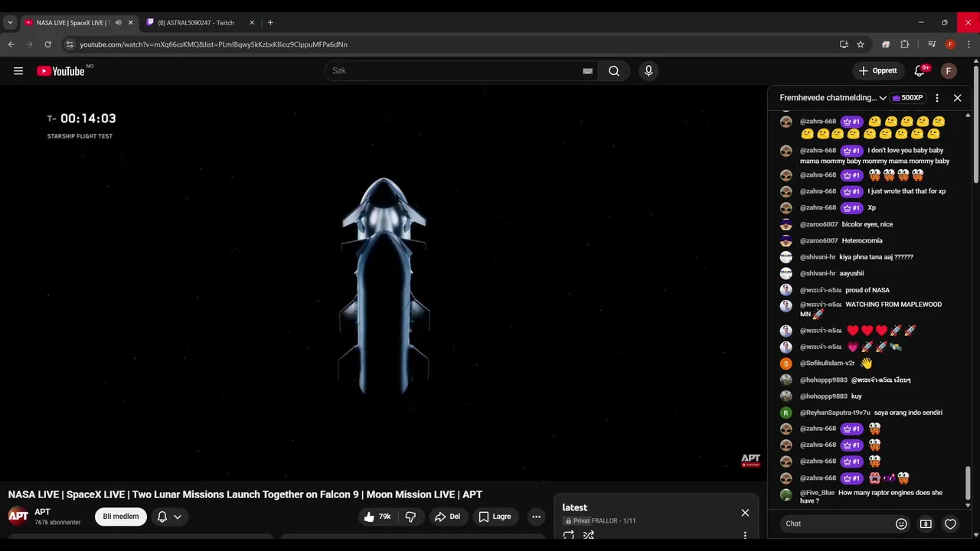Image resolution: width=980 pixels, height=551 pixels.
Task: Click the video player area
Action: (383, 283)
